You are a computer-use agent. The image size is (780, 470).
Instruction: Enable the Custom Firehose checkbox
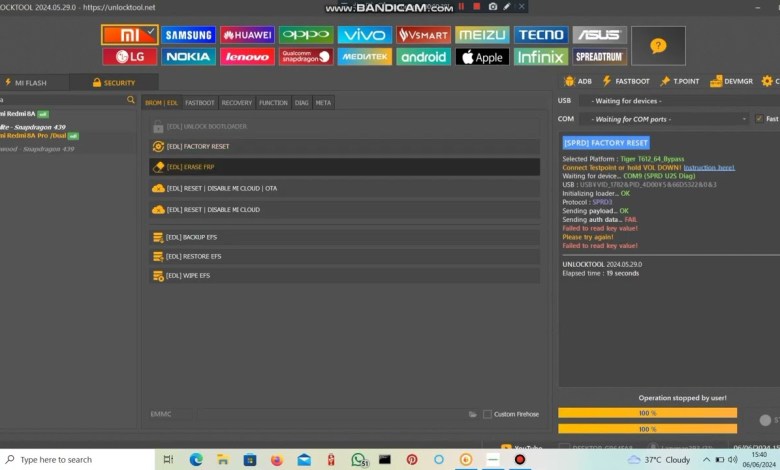pos(487,414)
